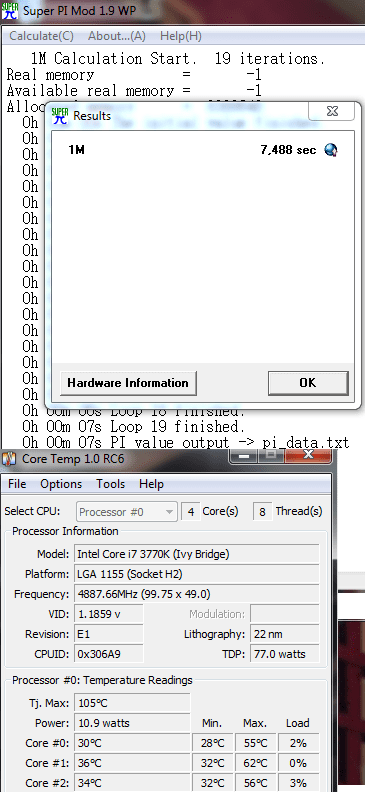The height and width of the screenshot is (792, 365).
Task: Click the empty Modulation field
Action: (284, 614)
